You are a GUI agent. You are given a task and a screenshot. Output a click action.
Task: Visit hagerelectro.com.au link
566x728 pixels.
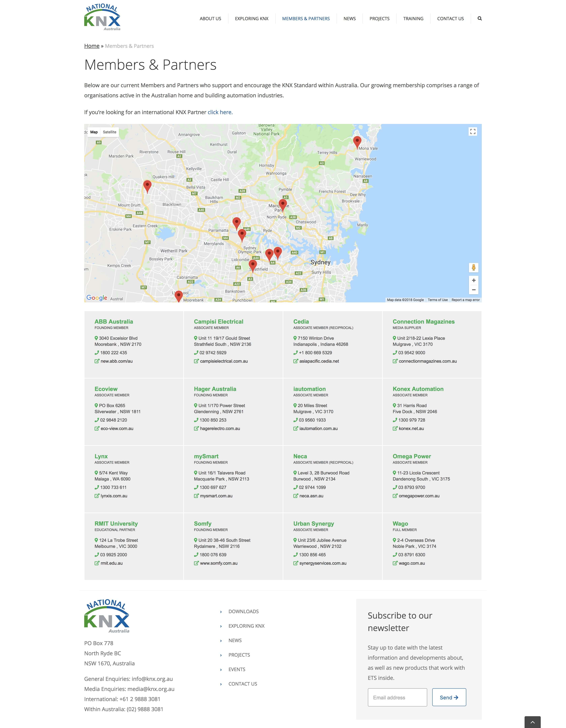click(220, 428)
